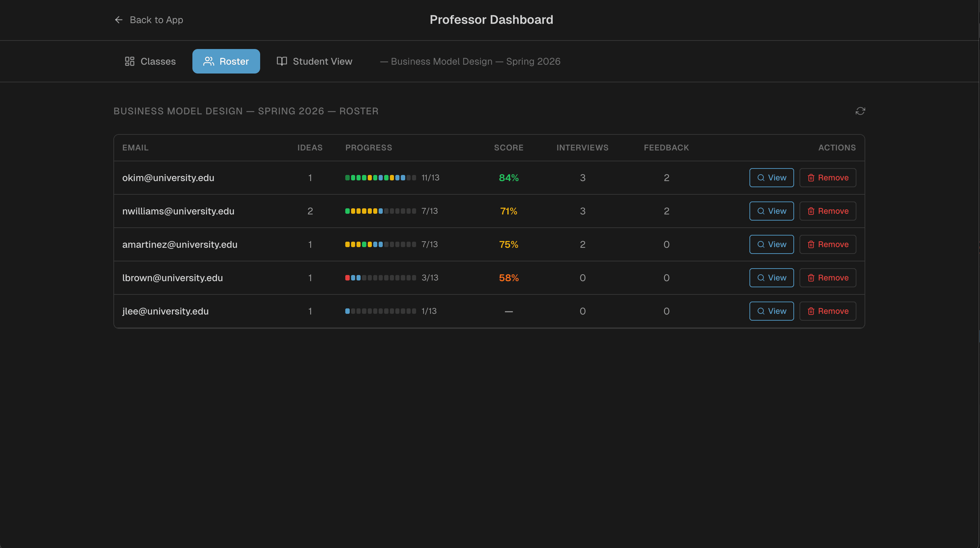Click the 84% score for okim
This screenshot has height=548, width=980.
tap(509, 178)
